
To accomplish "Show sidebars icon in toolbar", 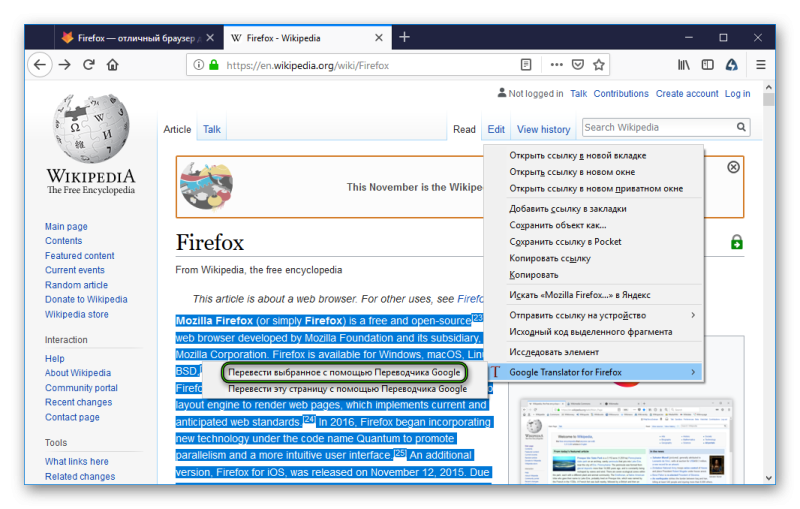I will 708,65.
